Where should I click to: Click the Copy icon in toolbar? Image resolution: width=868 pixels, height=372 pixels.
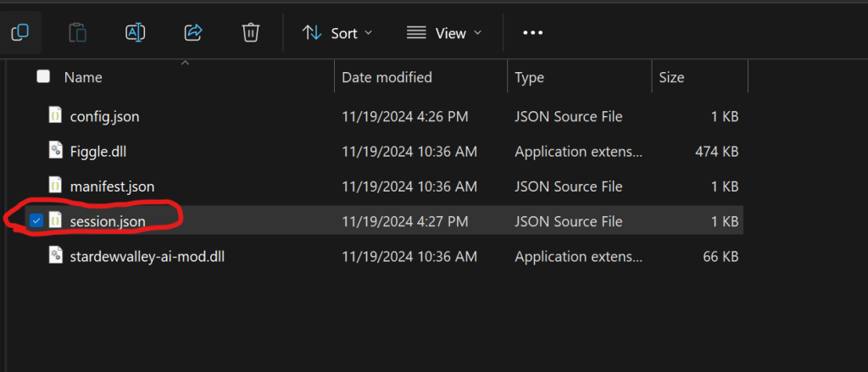tap(19, 32)
